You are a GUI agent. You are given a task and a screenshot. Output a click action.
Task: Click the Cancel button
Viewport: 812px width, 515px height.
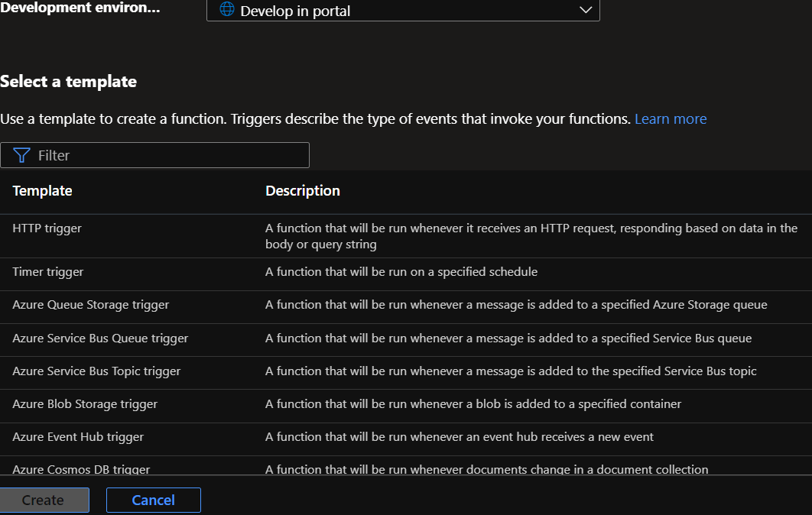pos(153,500)
